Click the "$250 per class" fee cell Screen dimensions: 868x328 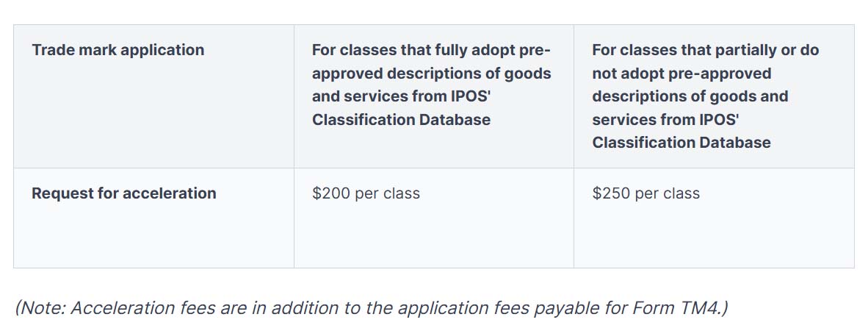(x=645, y=193)
